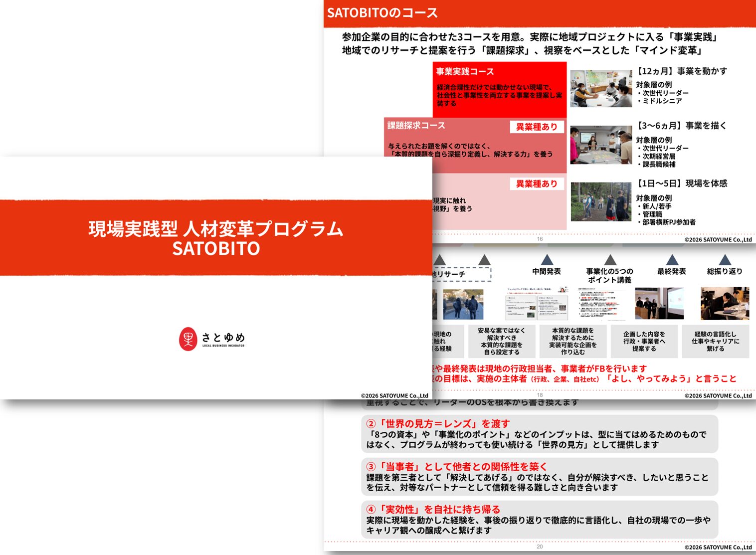Click 異業種あり badge in light pink box

click(x=537, y=184)
